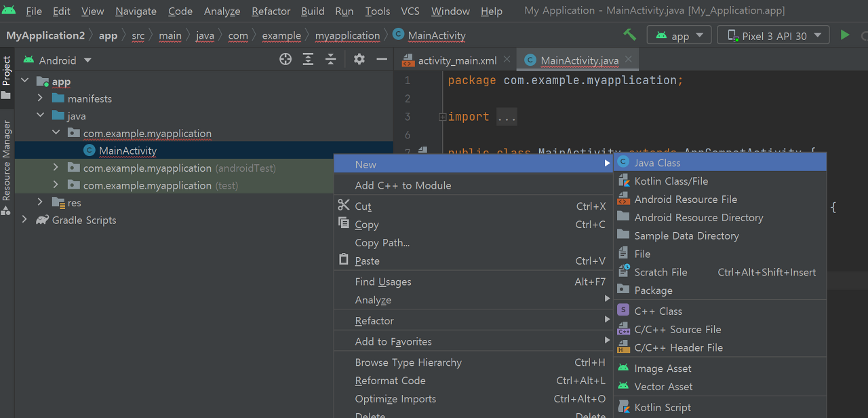868x418 pixels.
Task: Collapse the app module node
Action: 25,81
